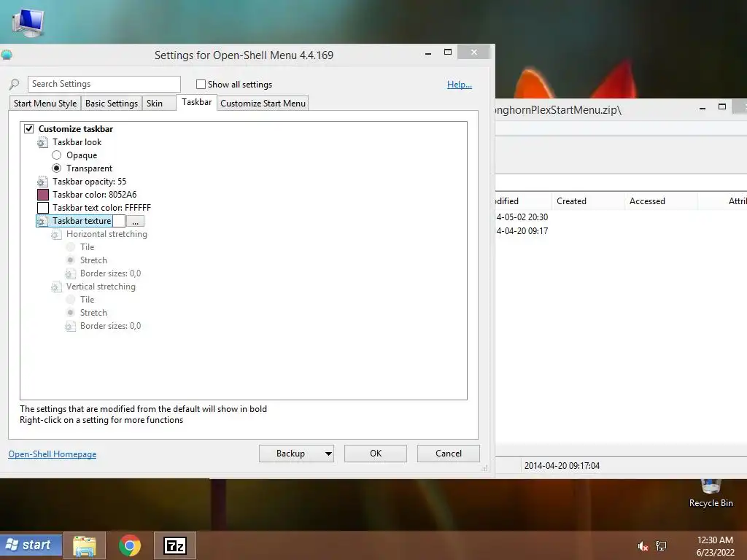Open the My Computer desktop icon
The width and height of the screenshot is (747, 560).
coord(28,23)
